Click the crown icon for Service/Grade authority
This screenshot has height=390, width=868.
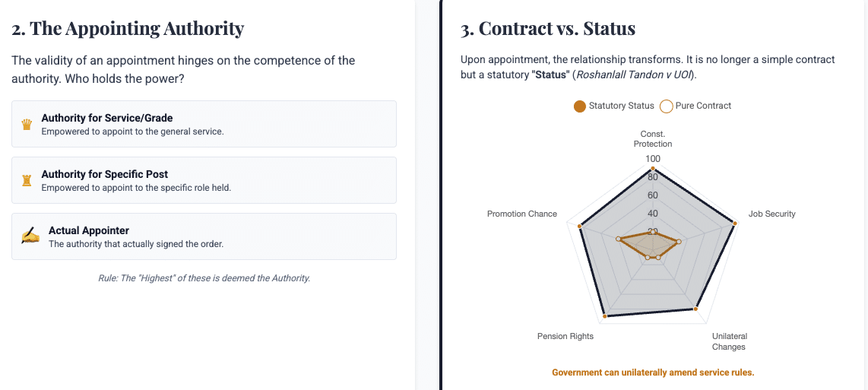click(x=27, y=124)
